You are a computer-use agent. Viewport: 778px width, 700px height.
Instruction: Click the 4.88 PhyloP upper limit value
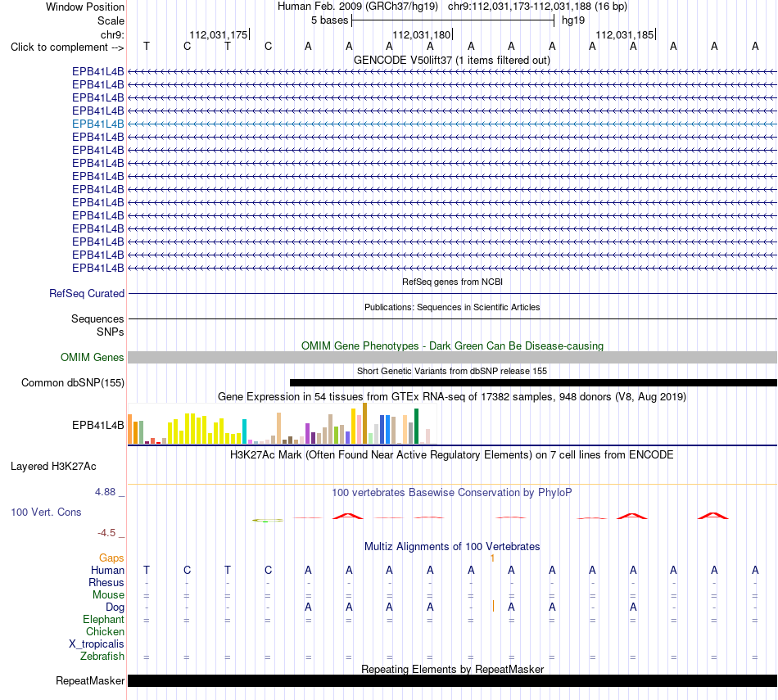pyautogui.click(x=105, y=492)
